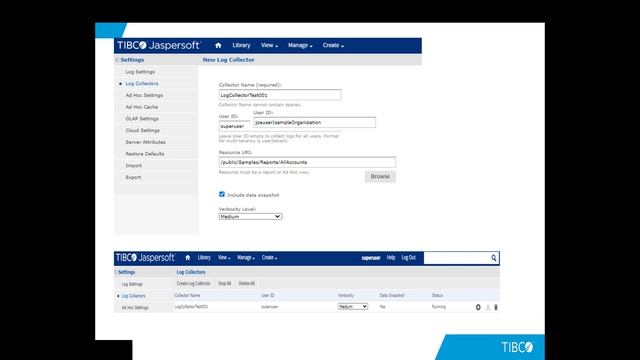
Task: Click the TIBCO Jaspersoft logo in lower Log Collectors screen
Action: [x=145, y=258]
